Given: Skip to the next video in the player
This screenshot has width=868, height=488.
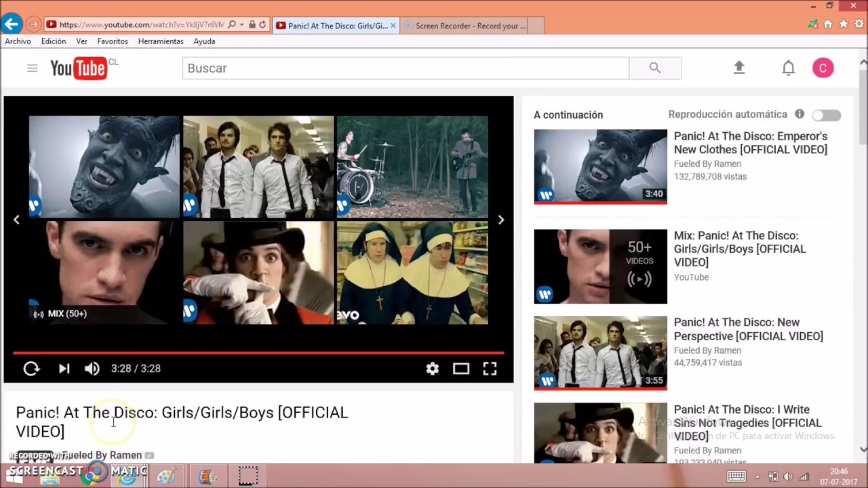Looking at the screenshot, I should point(64,368).
